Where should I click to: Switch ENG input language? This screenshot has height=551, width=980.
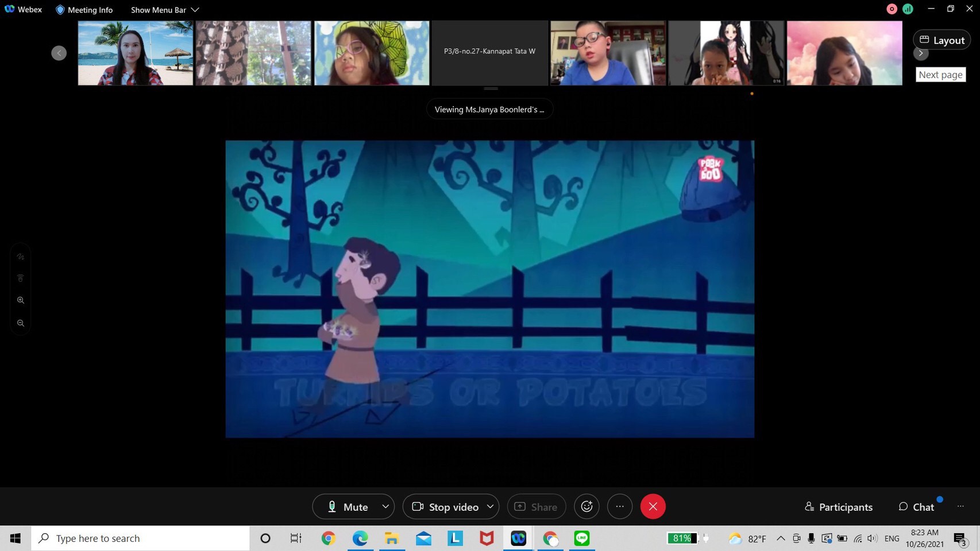tap(892, 538)
